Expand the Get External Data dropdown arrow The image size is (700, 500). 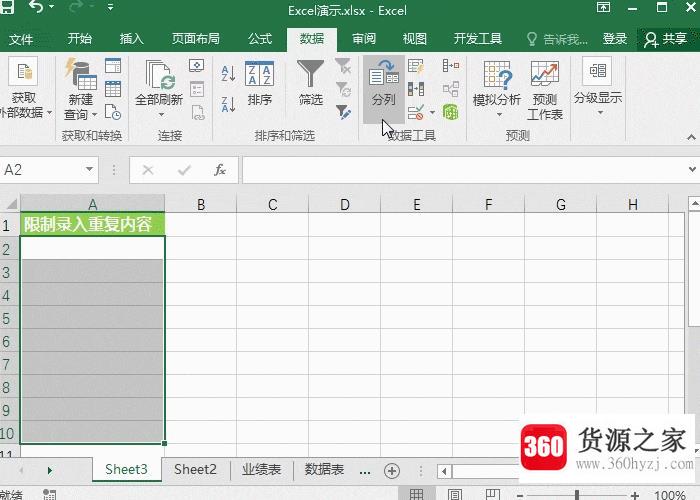tap(49, 112)
